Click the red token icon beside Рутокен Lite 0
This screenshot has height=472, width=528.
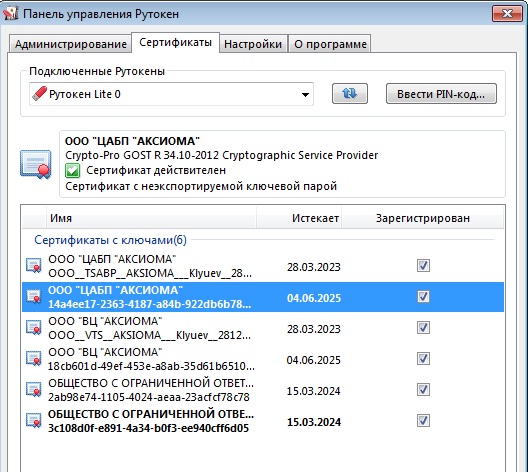(x=39, y=94)
